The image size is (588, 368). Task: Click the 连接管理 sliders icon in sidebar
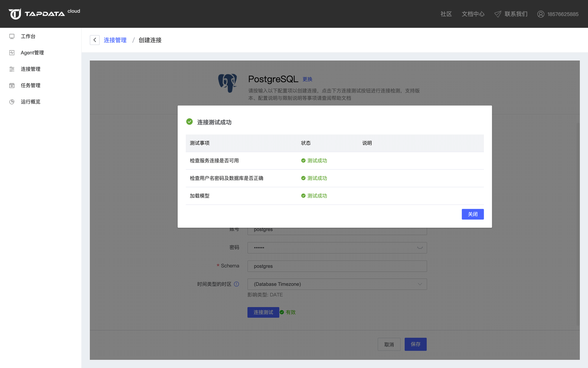[x=12, y=69]
